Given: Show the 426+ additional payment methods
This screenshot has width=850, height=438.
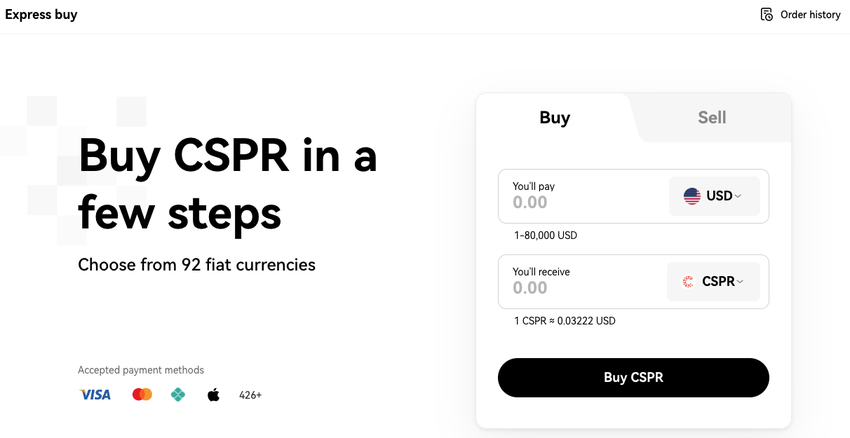Looking at the screenshot, I should [250, 395].
